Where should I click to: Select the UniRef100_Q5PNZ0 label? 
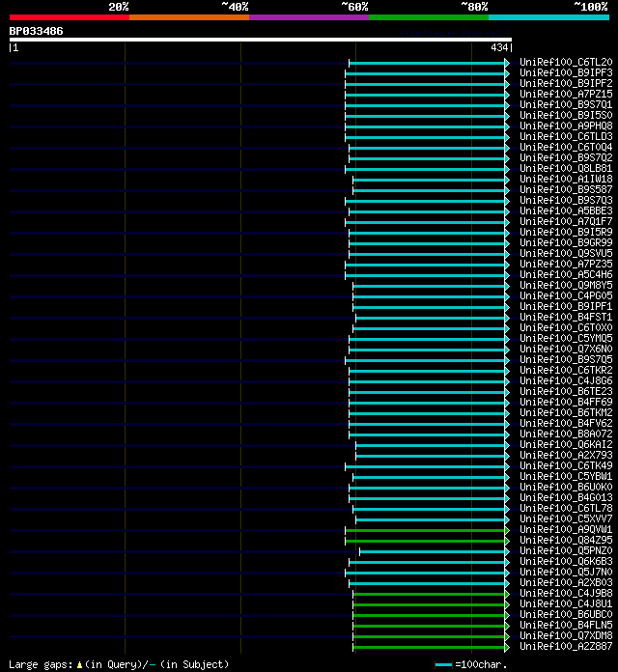coord(566,550)
